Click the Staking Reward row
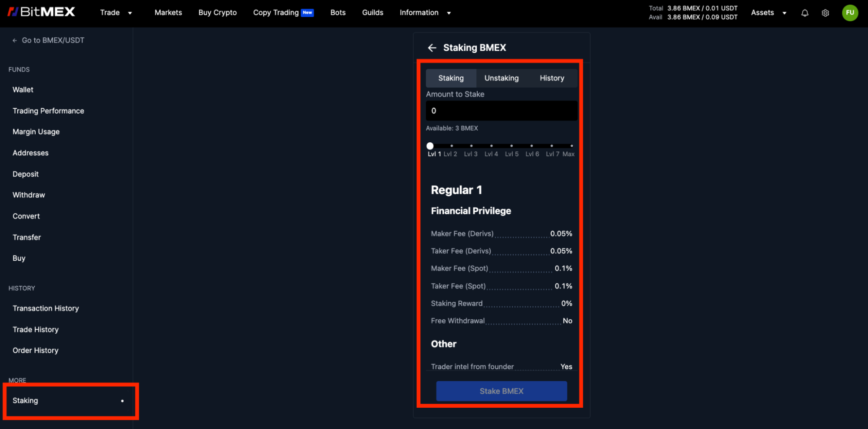 pos(502,304)
